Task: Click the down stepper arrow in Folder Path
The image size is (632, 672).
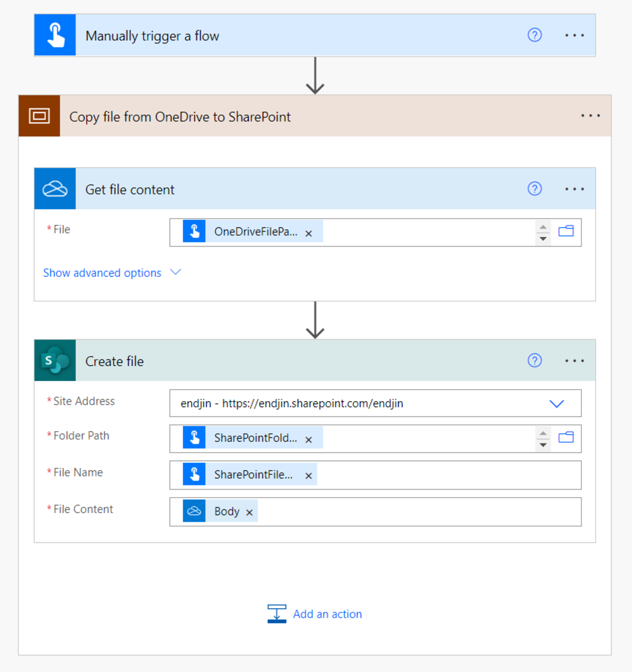Action: tap(543, 445)
